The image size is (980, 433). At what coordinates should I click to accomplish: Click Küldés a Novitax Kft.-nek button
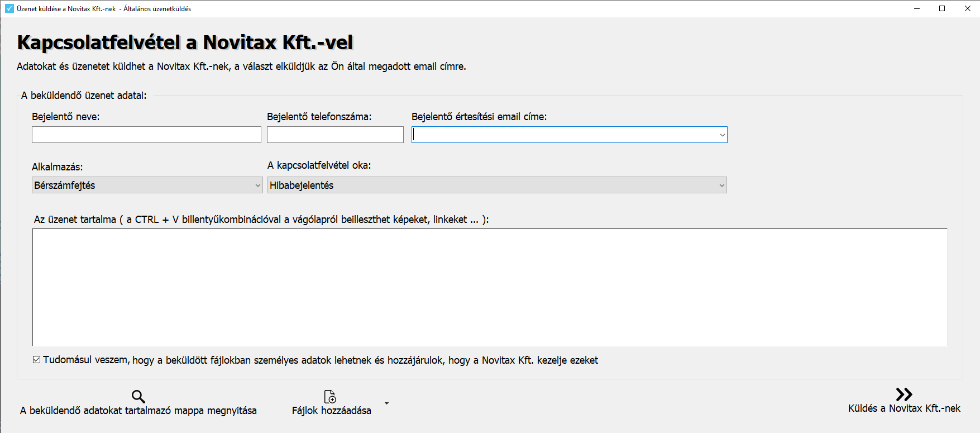tap(904, 401)
